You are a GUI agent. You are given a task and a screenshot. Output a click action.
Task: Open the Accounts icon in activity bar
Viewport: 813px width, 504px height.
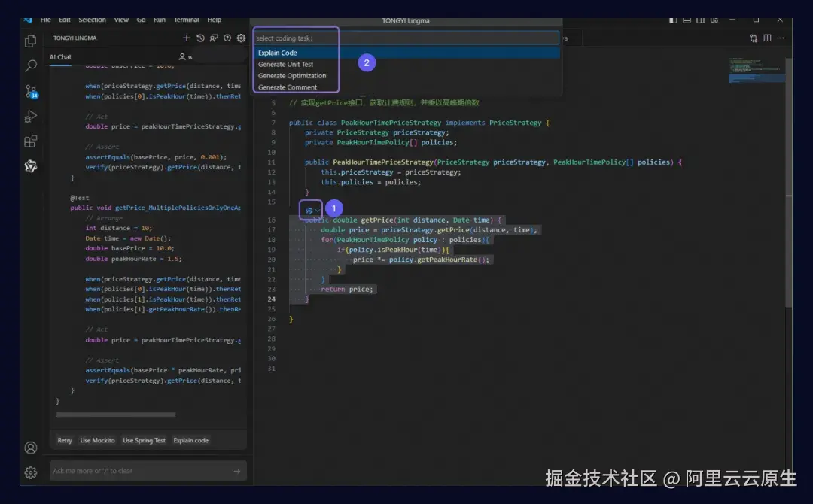coord(31,448)
